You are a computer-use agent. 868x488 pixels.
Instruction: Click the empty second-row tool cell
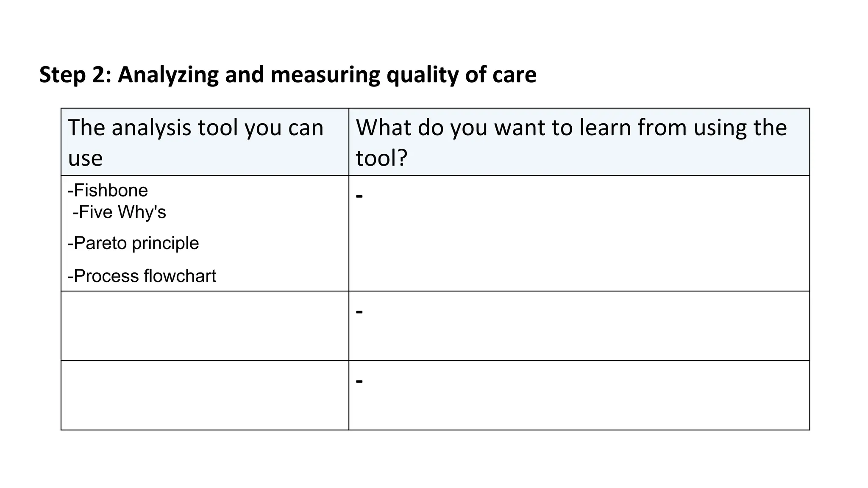click(205, 326)
